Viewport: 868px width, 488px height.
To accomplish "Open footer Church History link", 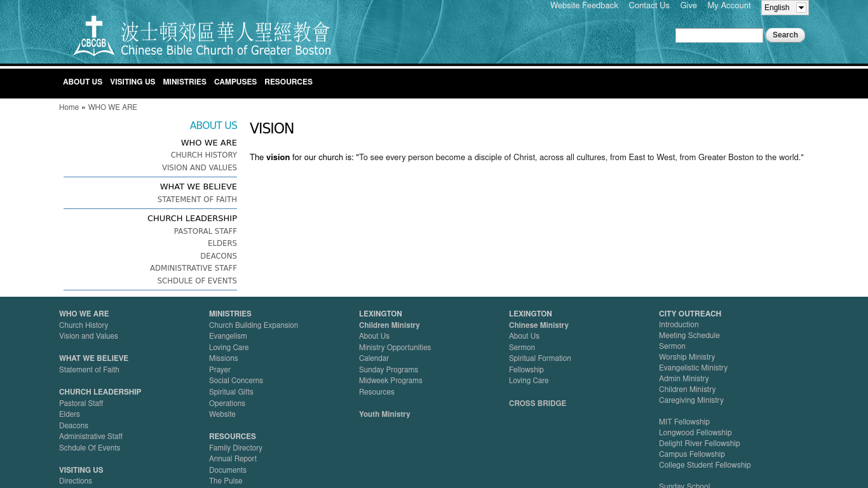I will point(83,325).
